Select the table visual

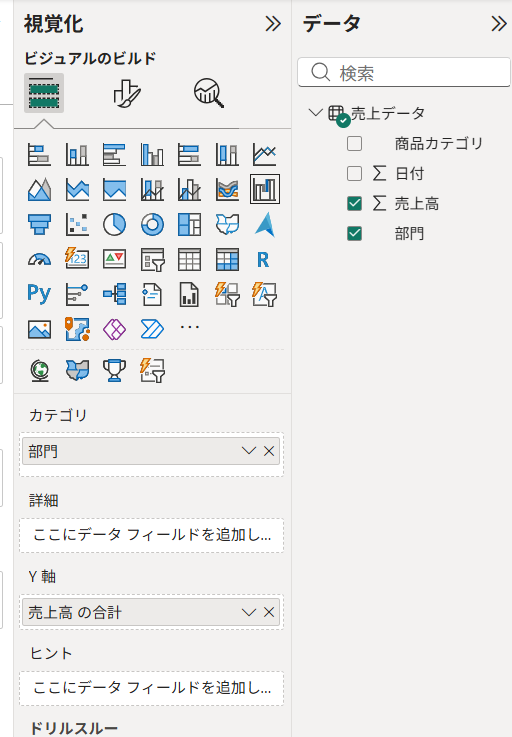click(189, 259)
